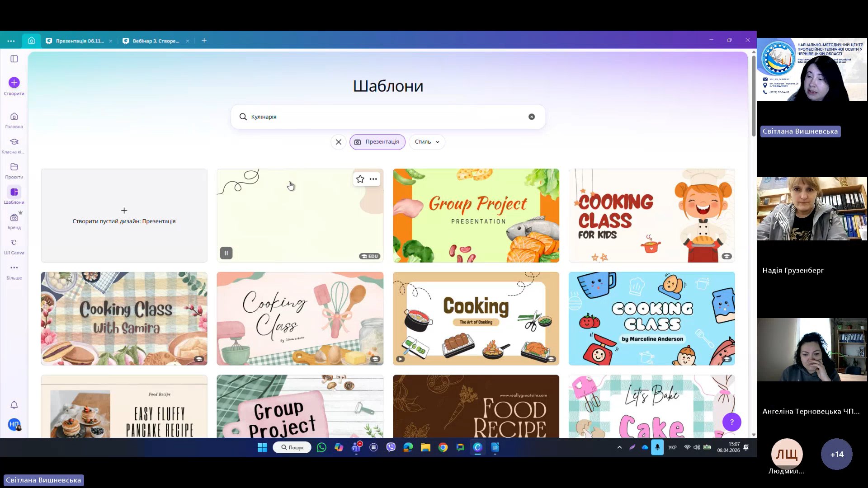Open the Brand (Бренд) sidebar icon

14,218
